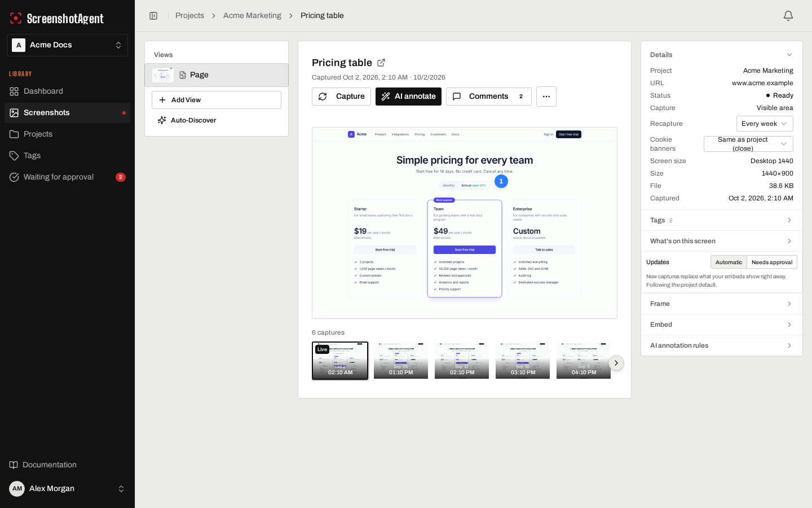Screen dimensions: 812x508
Task: Click the Add View button
Action: pos(217,100)
